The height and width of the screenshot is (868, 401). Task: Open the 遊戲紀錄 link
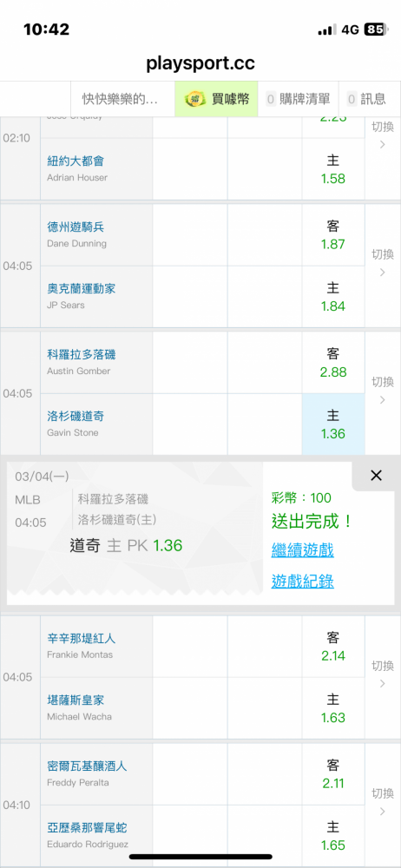[x=302, y=582]
